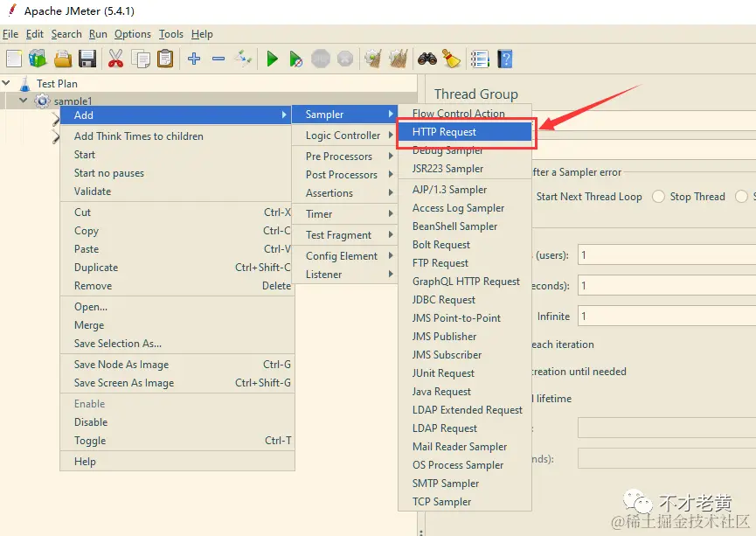Open the File menu
Screen dimensions: 756x536
point(10,34)
